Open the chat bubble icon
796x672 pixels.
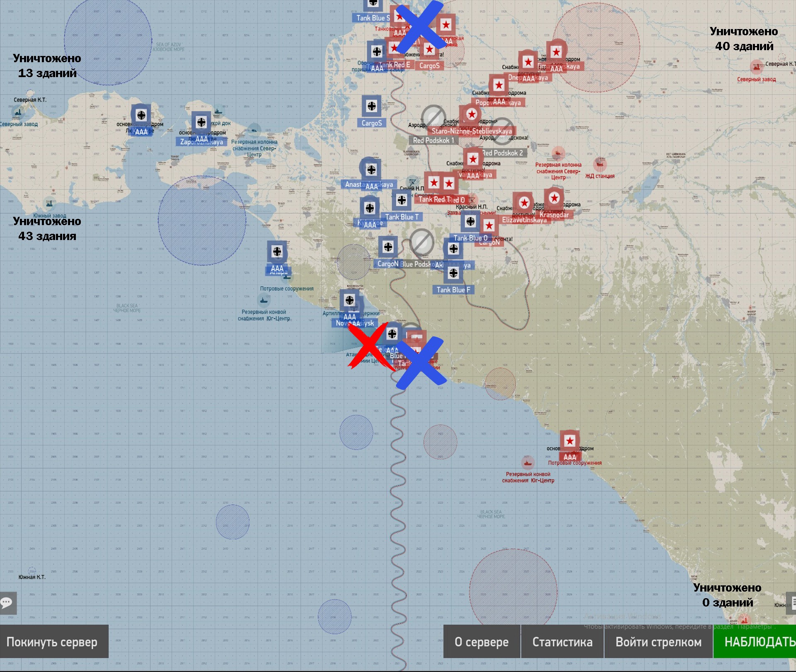(x=7, y=602)
